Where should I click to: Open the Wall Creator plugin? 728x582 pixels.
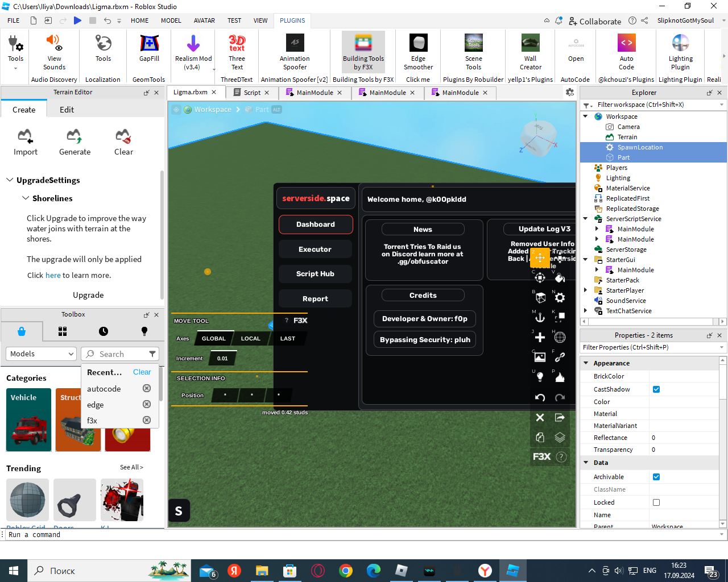click(x=530, y=52)
